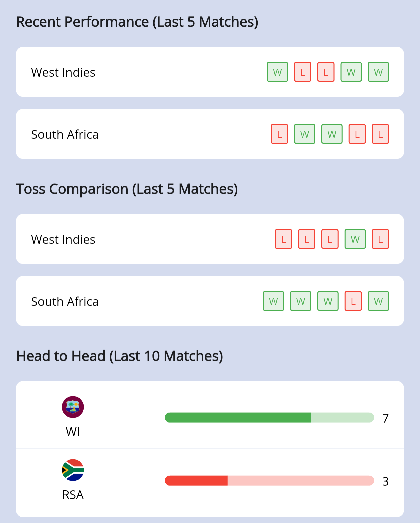This screenshot has width=420, height=523.
Task: Open the Recent Performance section heading
Action: pos(137,22)
